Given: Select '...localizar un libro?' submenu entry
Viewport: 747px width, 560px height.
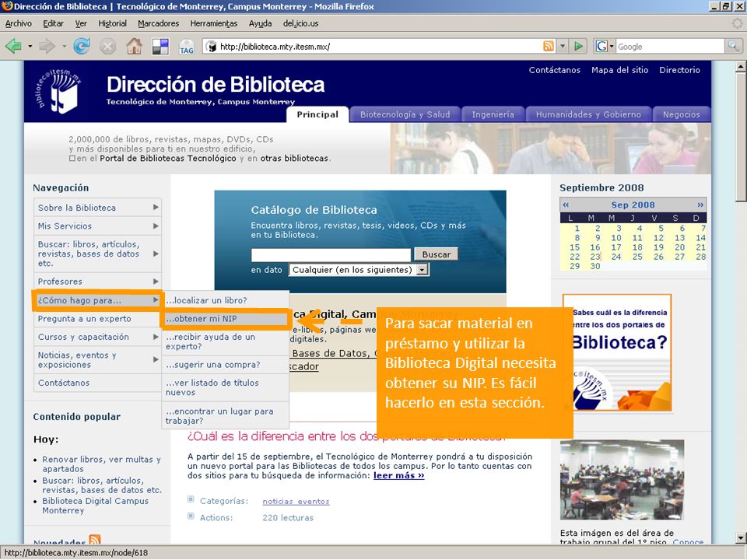Looking at the screenshot, I should (226, 300).
